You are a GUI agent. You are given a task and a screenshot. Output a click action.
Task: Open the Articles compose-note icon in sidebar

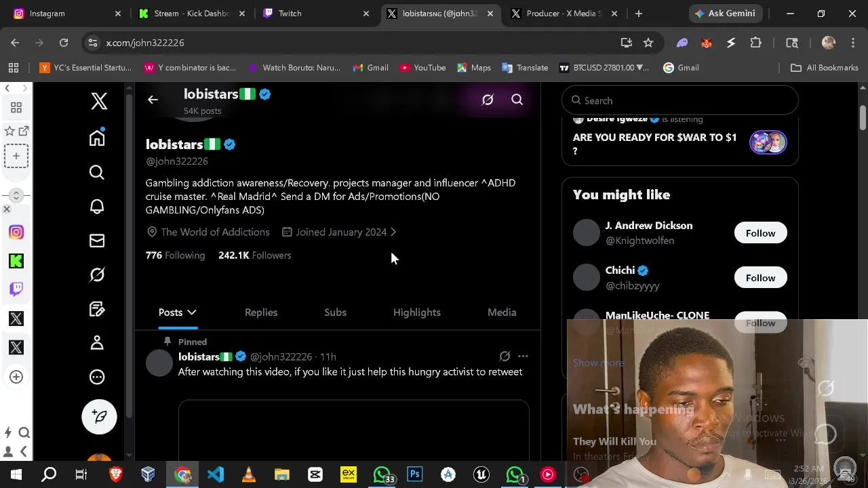pyautogui.click(x=97, y=309)
